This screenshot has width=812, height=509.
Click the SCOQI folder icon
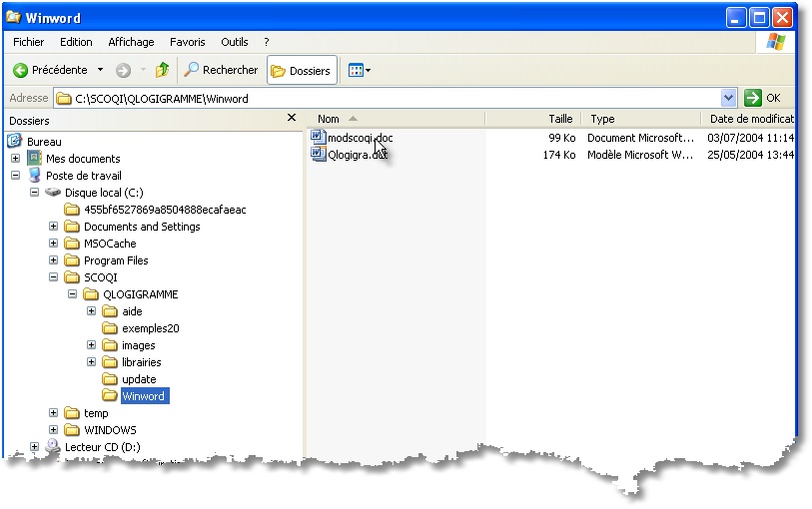coord(72,277)
